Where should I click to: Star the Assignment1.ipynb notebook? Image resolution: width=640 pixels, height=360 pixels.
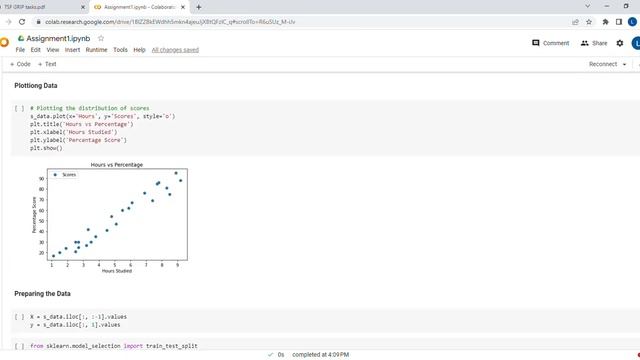(101, 38)
